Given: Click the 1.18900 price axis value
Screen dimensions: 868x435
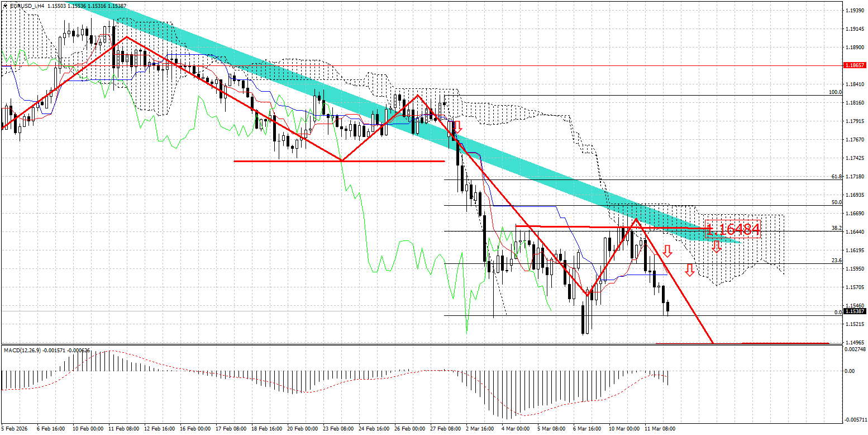Looking at the screenshot, I should tap(855, 48).
